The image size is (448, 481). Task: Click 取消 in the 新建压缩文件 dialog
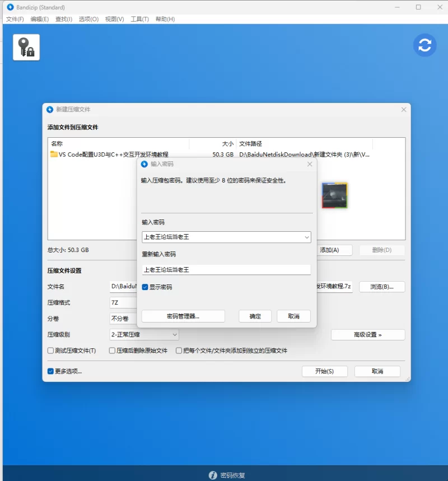point(377,371)
